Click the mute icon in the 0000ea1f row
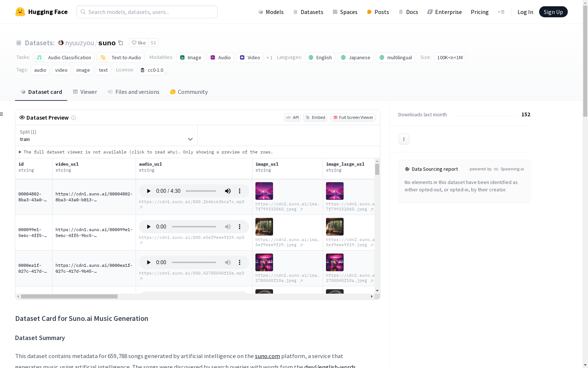This screenshot has height=368, width=588. point(228,262)
